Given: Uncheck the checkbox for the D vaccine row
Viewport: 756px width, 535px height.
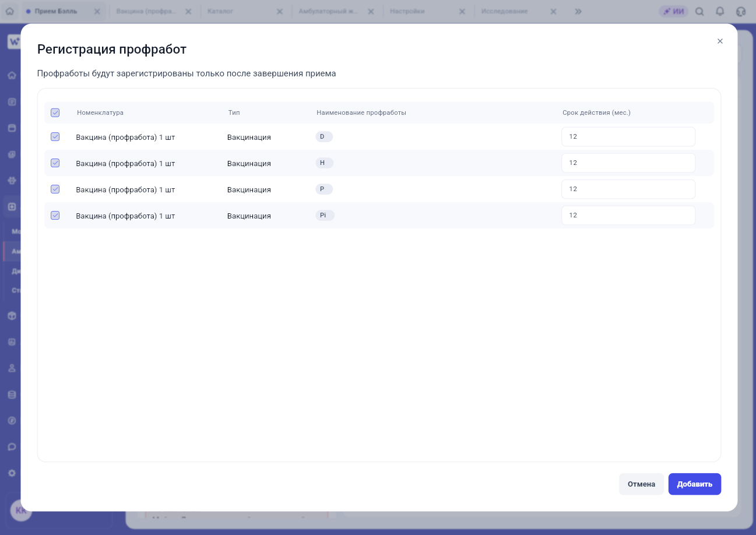Looking at the screenshot, I should pyautogui.click(x=55, y=137).
